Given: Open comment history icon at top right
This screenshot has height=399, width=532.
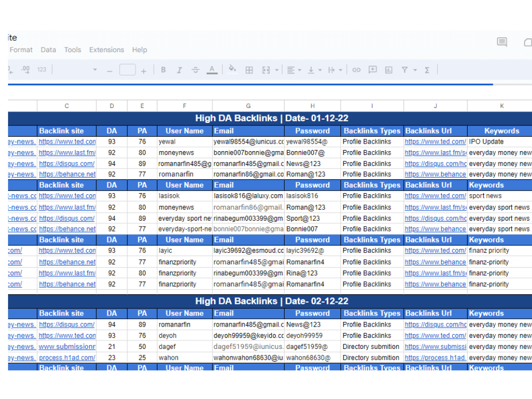Looking at the screenshot, I should pos(502,42).
